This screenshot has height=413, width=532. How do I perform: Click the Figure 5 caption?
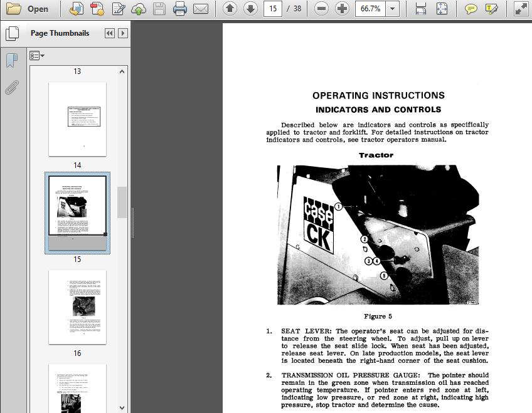coord(378,316)
